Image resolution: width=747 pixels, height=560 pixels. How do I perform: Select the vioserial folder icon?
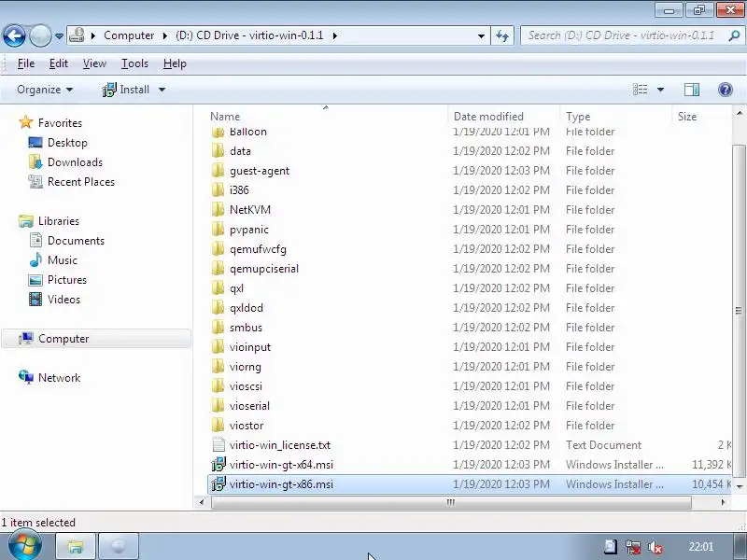click(218, 406)
